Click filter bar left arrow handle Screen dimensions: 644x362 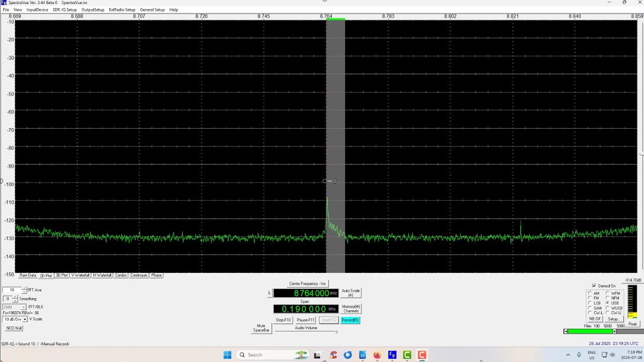pyautogui.click(x=566, y=331)
